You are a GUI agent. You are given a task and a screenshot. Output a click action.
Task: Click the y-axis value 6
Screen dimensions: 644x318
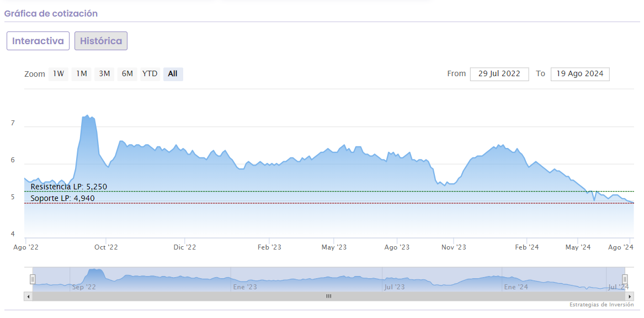12,160
